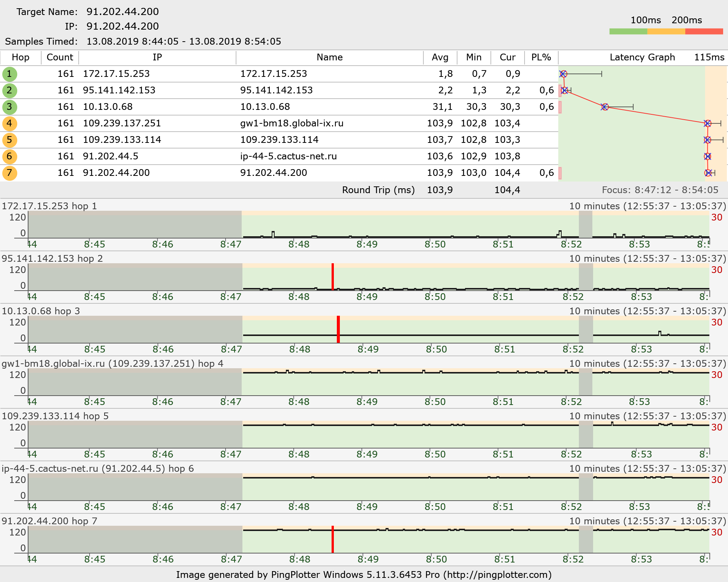Click the red packet loss bar in hop 3 timeline
Viewport: 728px width, 582px height.
338,329
